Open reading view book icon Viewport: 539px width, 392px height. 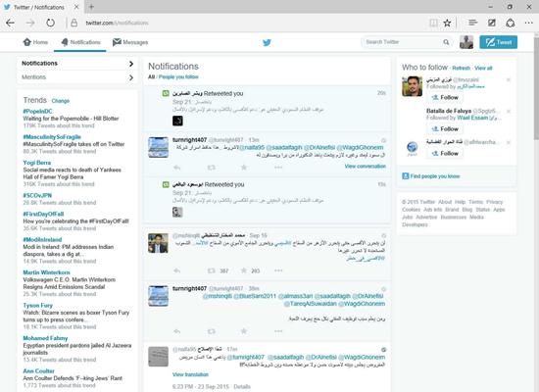[x=433, y=24]
